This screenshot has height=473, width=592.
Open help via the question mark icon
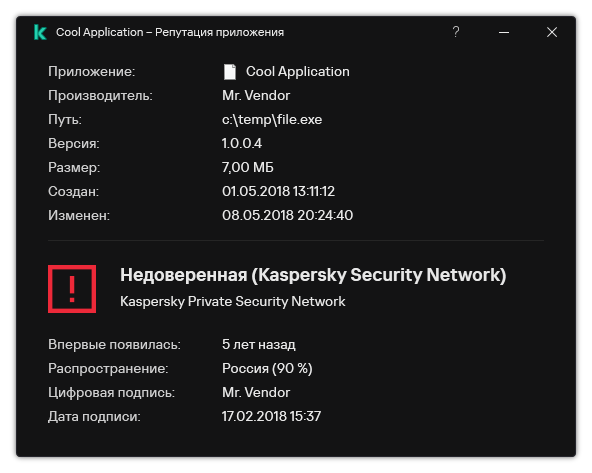pyautogui.click(x=456, y=32)
